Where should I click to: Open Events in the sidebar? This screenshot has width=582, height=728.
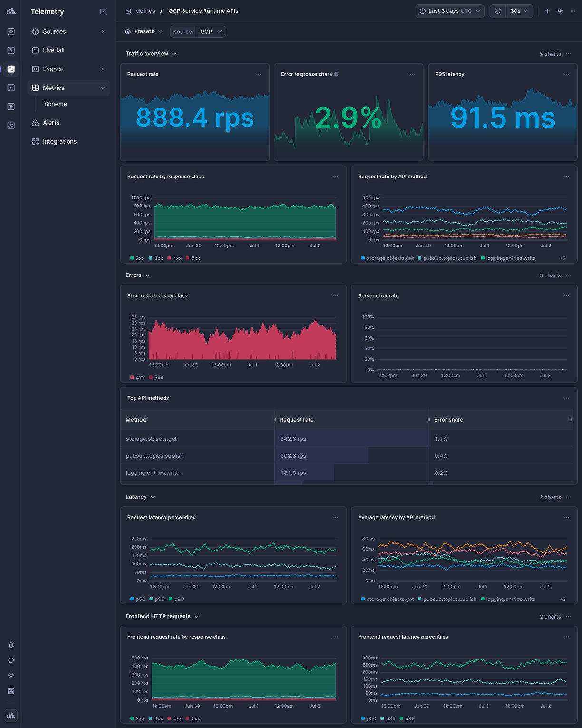tap(68, 69)
